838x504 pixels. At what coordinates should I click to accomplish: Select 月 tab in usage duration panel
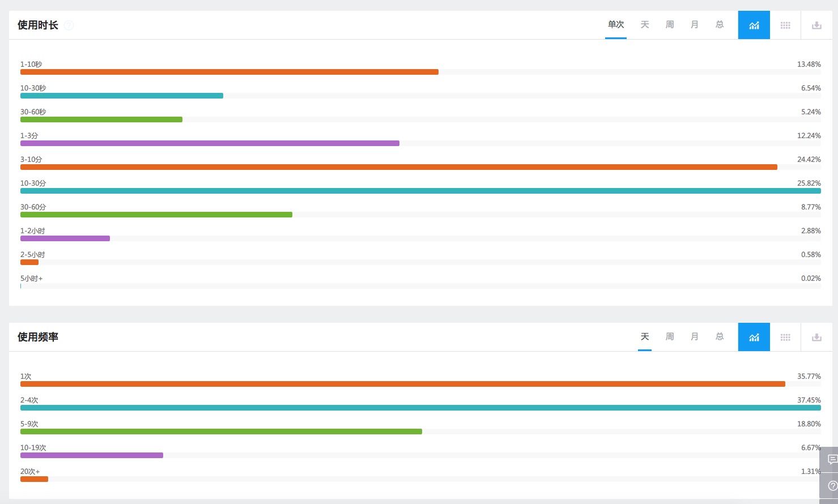695,24
